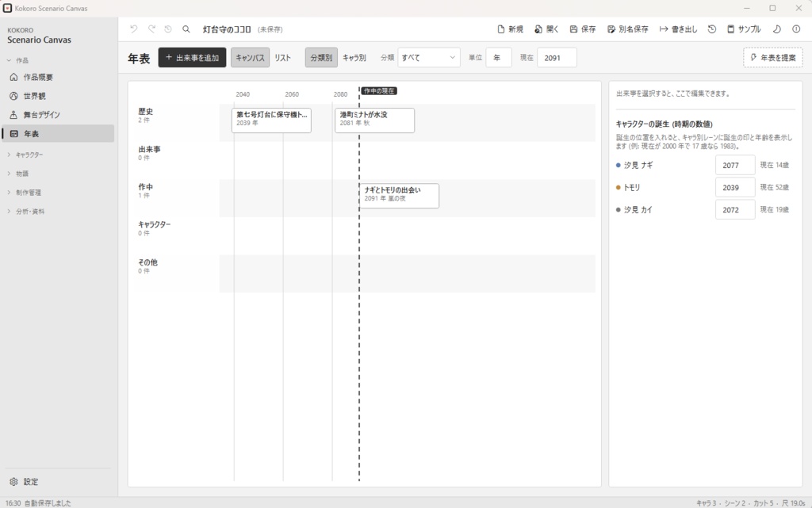The height and width of the screenshot is (508, 812).
Task: Open the search magnifier icon
Action: 186,29
